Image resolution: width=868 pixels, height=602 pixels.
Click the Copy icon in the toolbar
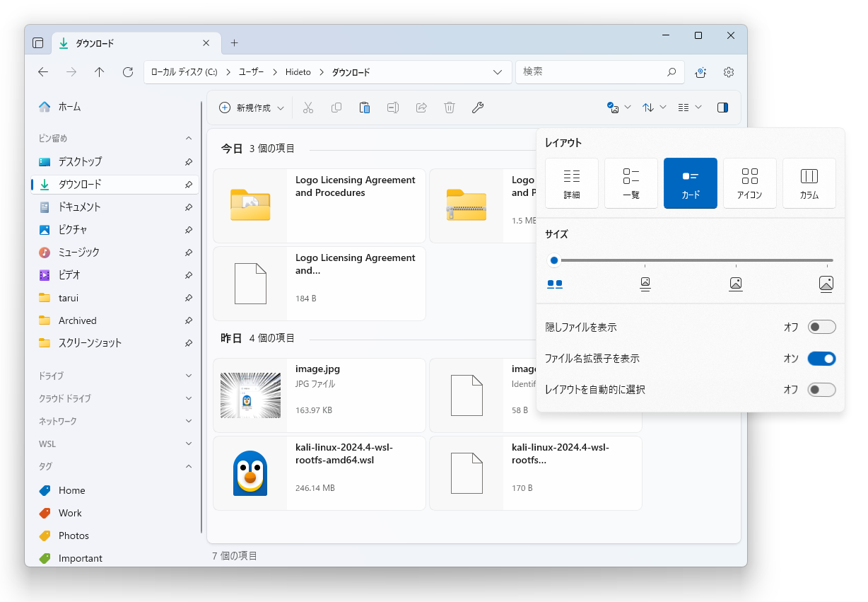[x=336, y=108]
